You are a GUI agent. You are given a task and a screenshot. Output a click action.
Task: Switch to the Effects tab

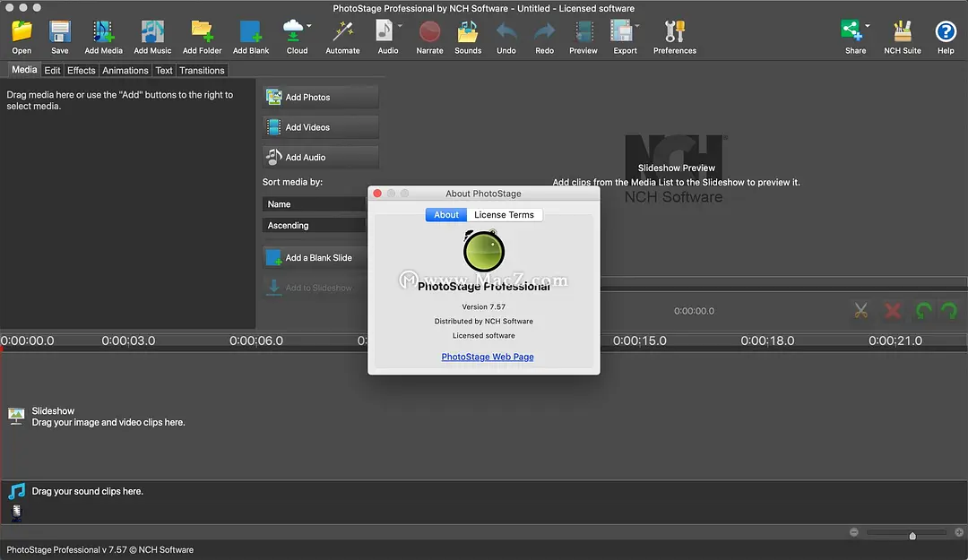point(81,71)
